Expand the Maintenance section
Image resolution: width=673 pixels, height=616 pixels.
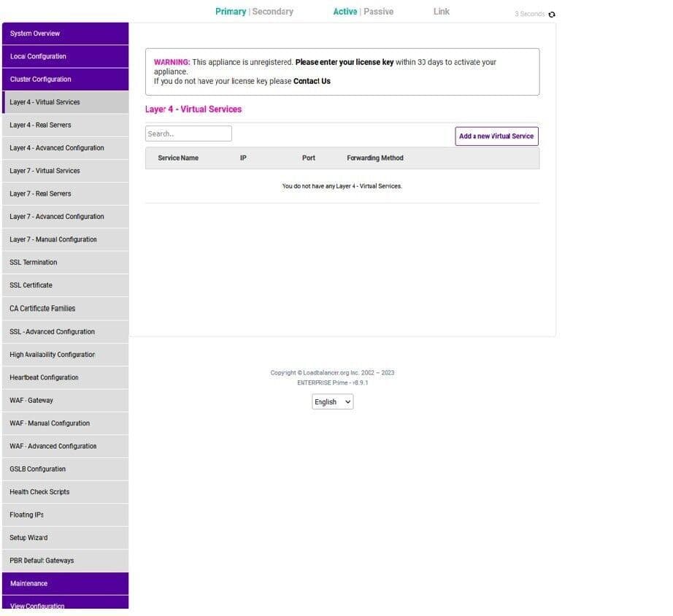point(65,583)
